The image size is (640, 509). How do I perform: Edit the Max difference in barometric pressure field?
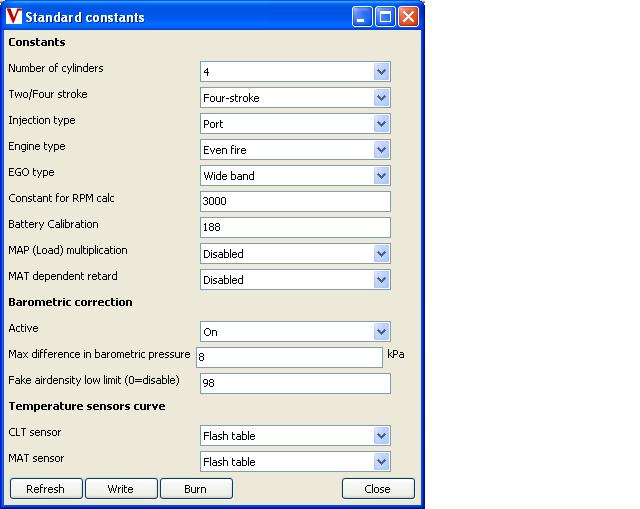click(289, 358)
